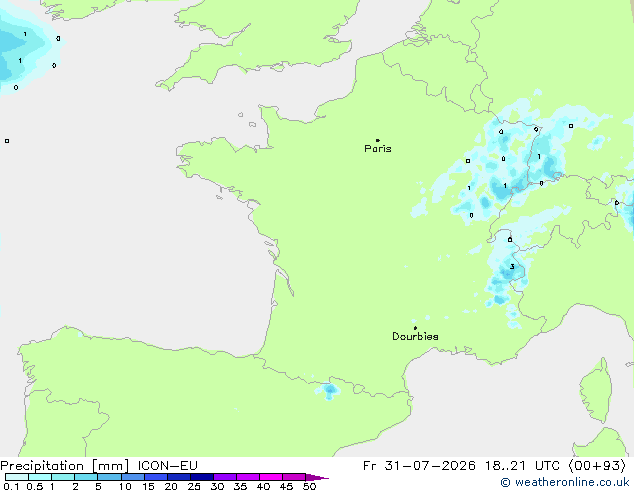634x490 pixels.
Task: Pick the 40–45 mm bright magenta swatch
Action: 271,477
